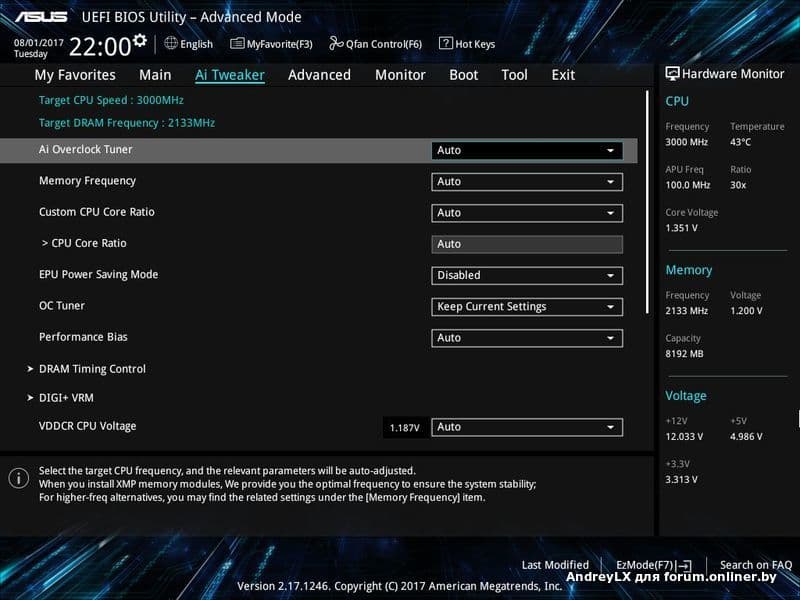Switch to the Boot tab
This screenshot has height=600, width=800.
464,75
